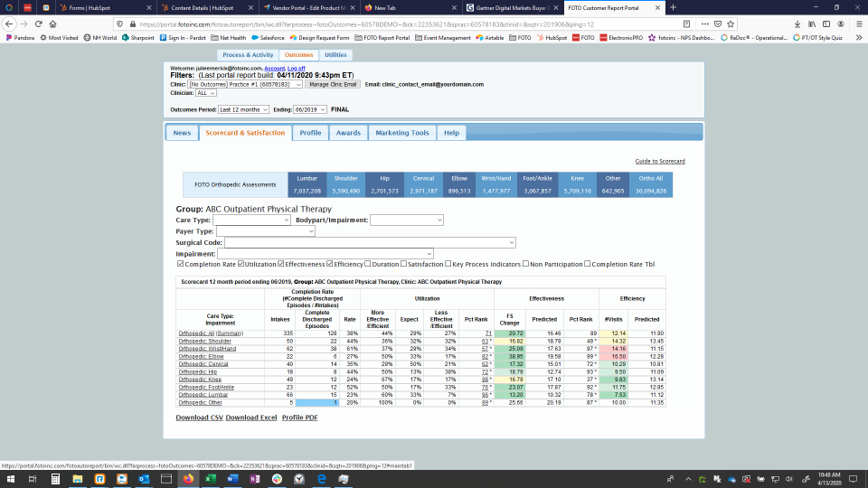This screenshot has width=868, height=488.
Task: Open Microsoft Edge from the taskbar
Action: point(322,479)
